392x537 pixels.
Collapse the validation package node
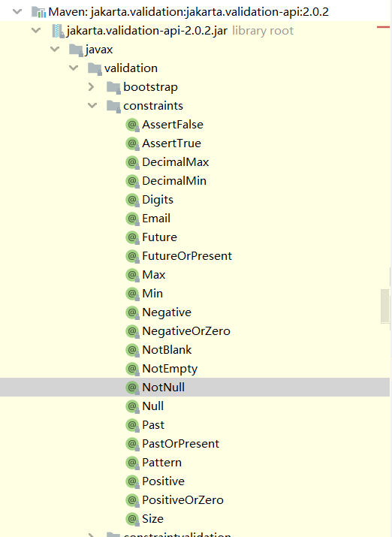pyautogui.click(x=74, y=68)
